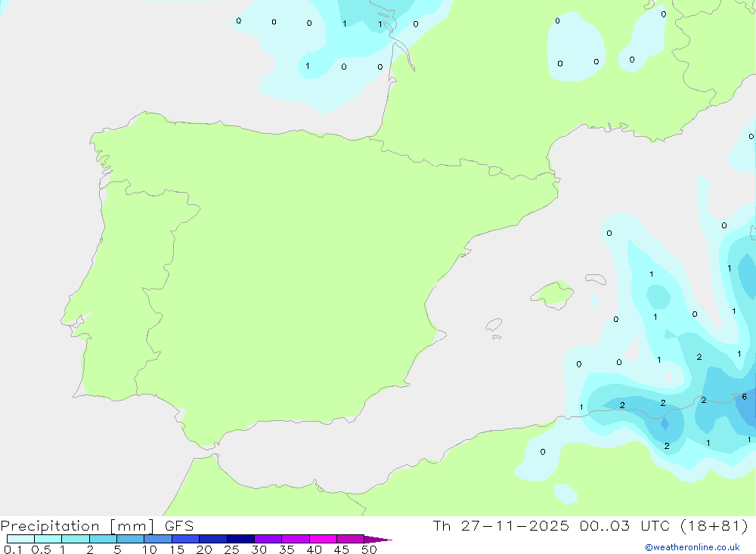Click the "35" legend scale label

[287, 549]
